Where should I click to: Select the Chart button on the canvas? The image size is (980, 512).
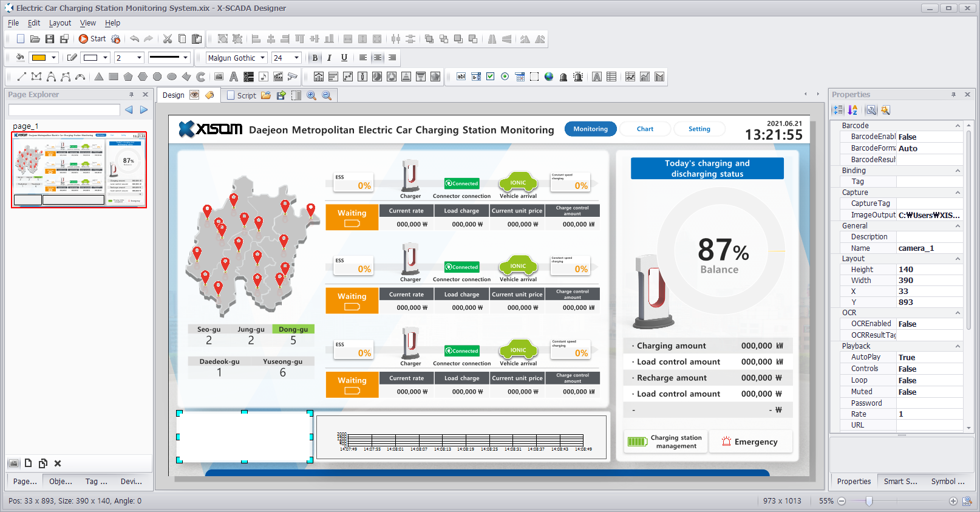click(x=645, y=129)
